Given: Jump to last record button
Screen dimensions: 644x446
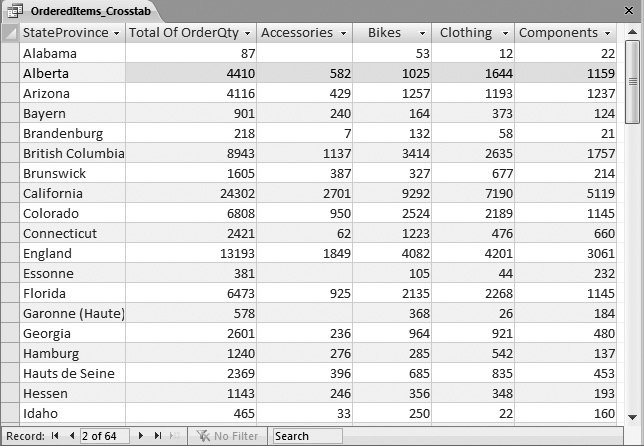Looking at the screenshot, I should tap(158, 436).
